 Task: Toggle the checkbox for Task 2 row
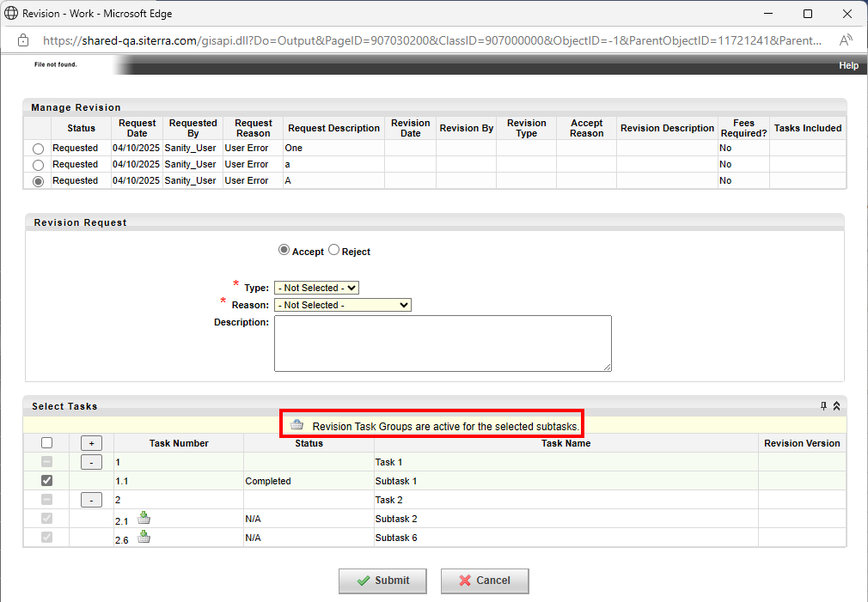pos(47,500)
